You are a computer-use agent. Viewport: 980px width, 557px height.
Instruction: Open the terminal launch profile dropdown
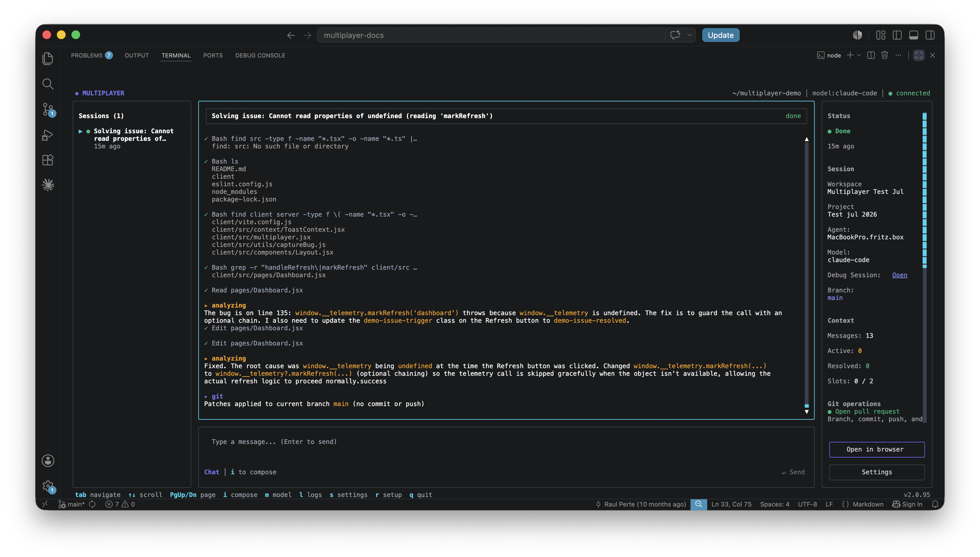click(859, 56)
